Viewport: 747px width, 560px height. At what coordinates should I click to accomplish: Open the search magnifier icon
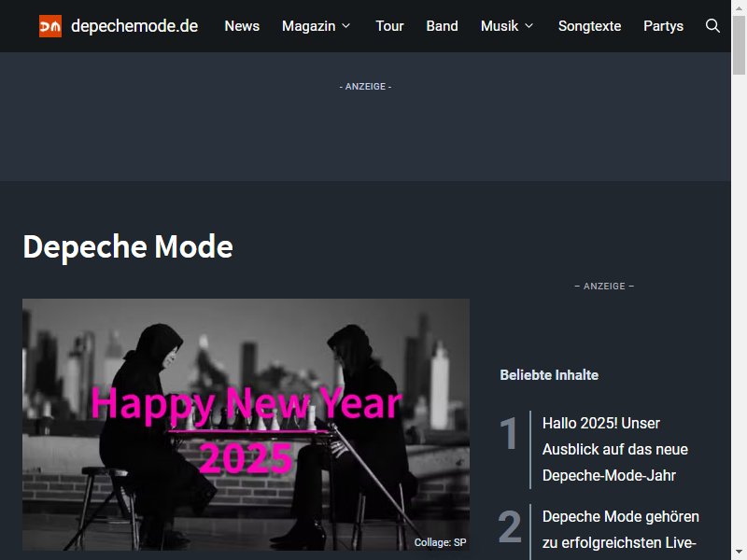click(712, 26)
